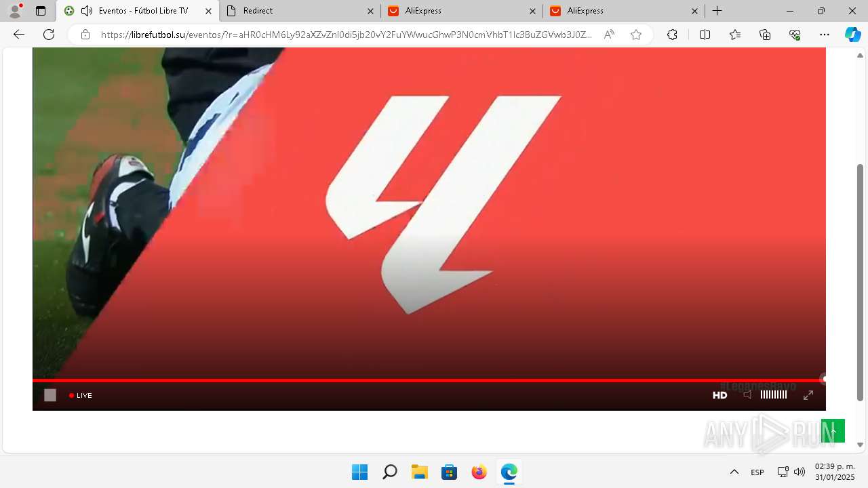Open Windows taskbar Search
This screenshot has height=488, width=868.
click(389, 472)
